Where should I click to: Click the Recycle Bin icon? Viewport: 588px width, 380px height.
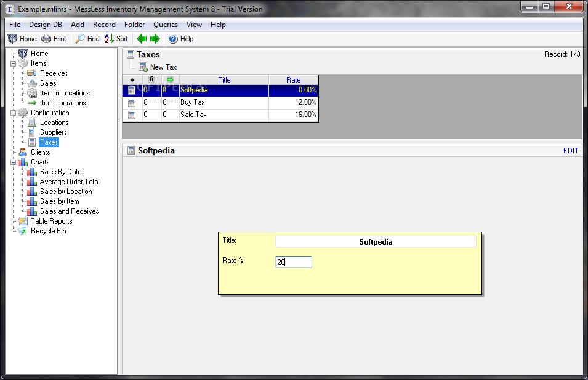pos(23,231)
